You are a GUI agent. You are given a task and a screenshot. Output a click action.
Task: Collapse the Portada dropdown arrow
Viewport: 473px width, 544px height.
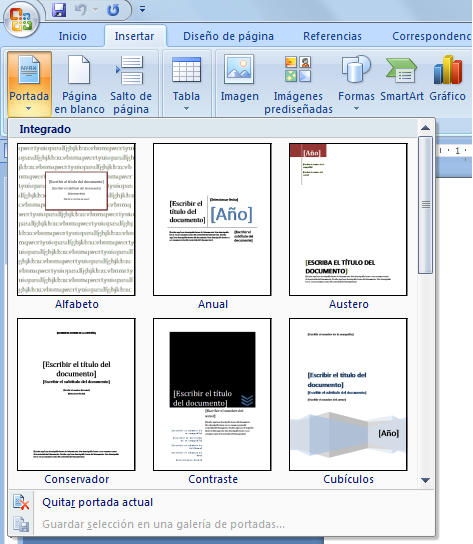click(28, 109)
